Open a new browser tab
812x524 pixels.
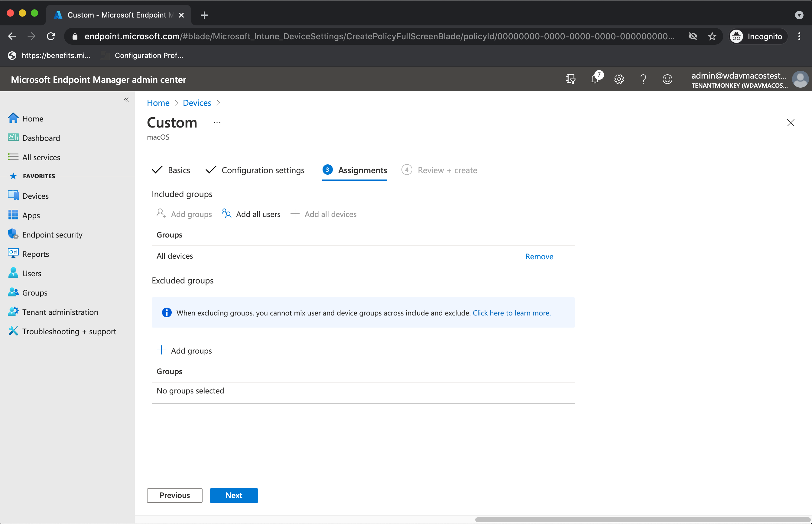[204, 15]
